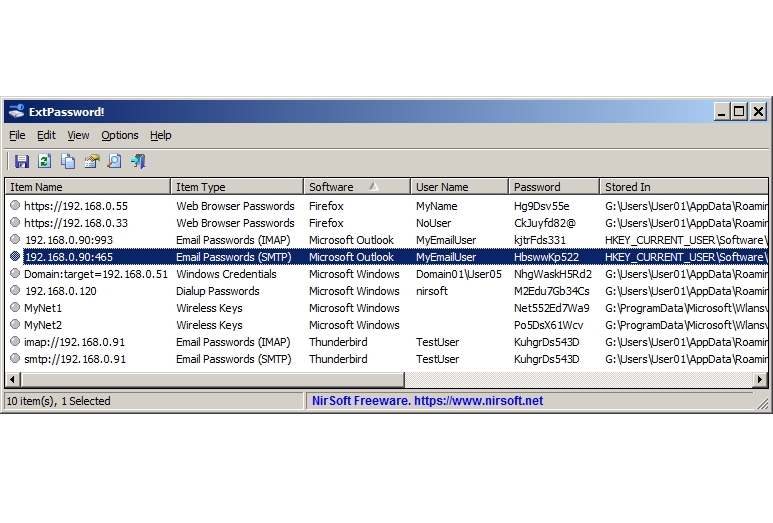Click the Save Selected Items floppy icon
773x523 pixels.
click(x=22, y=161)
